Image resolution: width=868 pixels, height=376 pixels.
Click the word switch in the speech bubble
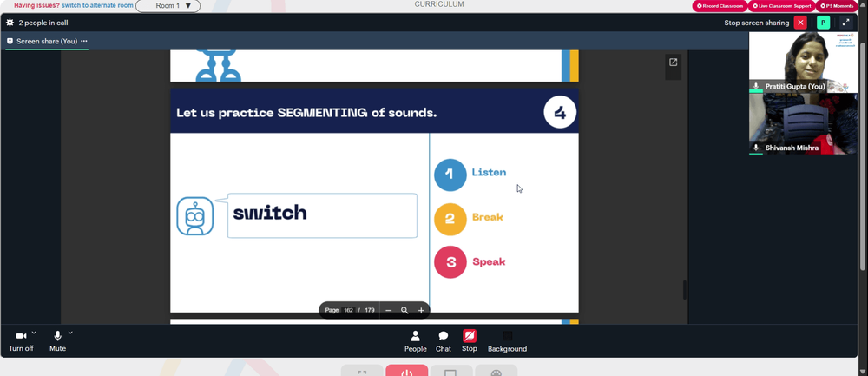point(270,213)
